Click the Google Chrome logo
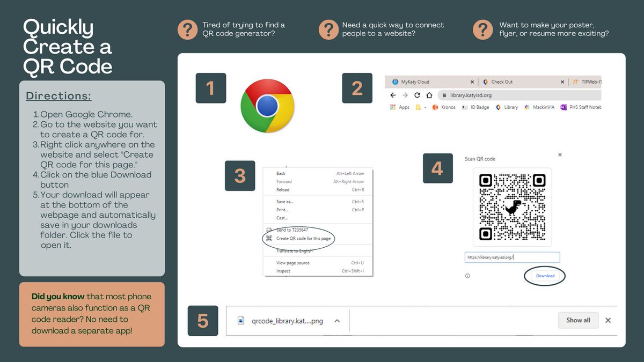The width and height of the screenshot is (644, 362). (267, 106)
